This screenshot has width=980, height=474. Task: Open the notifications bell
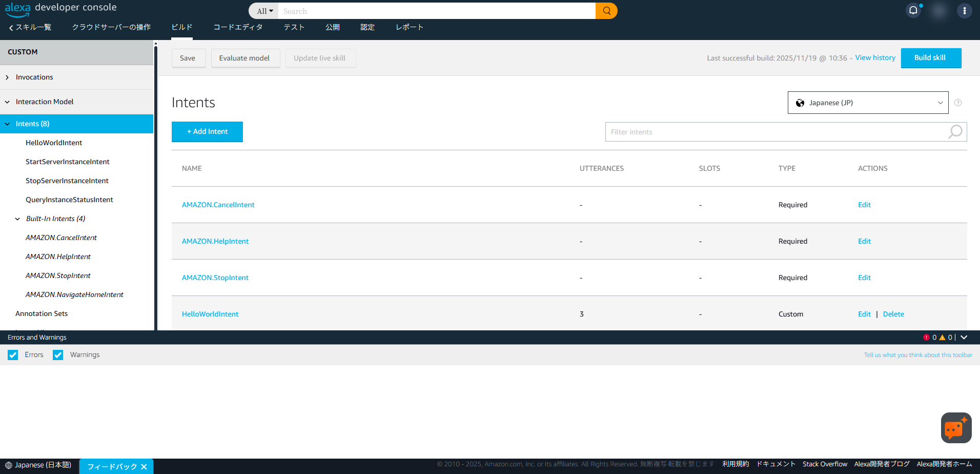coord(913,10)
